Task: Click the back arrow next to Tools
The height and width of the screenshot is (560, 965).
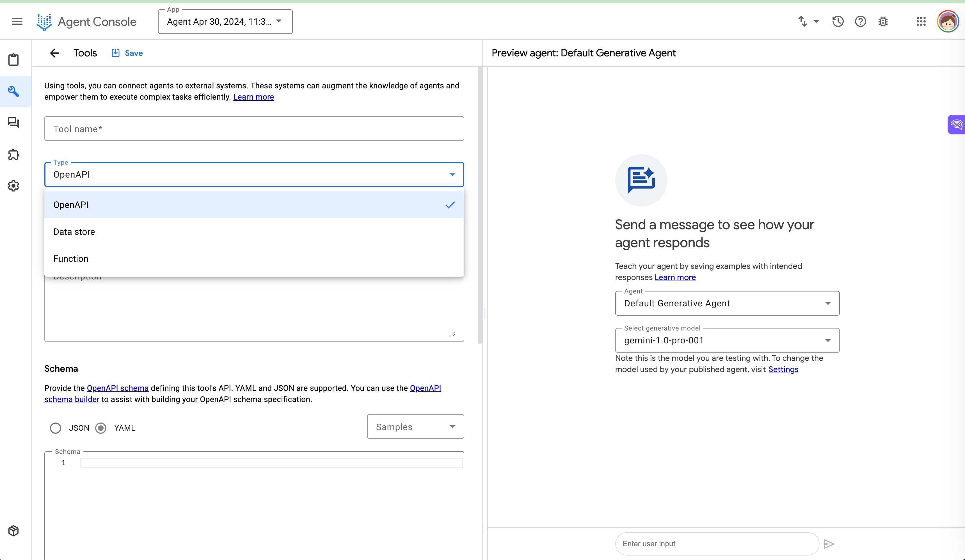Action: 54,53
